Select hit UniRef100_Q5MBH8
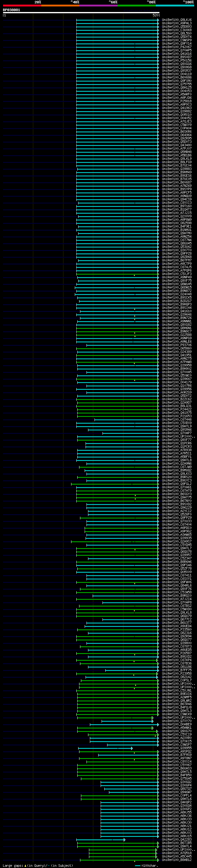The height and width of the screenshot is (868, 197). (x=177, y=152)
